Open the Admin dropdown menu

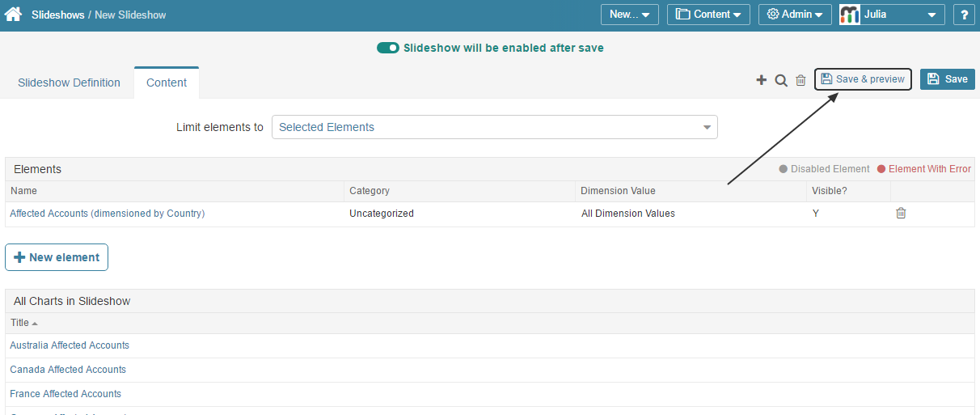pos(795,15)
